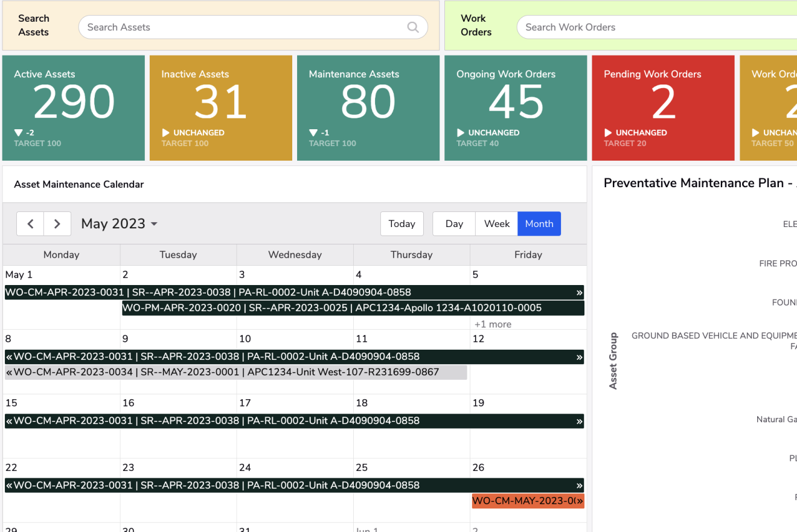Go to previous month with left chevron
The image size is (797, 532).
[30, 224]
